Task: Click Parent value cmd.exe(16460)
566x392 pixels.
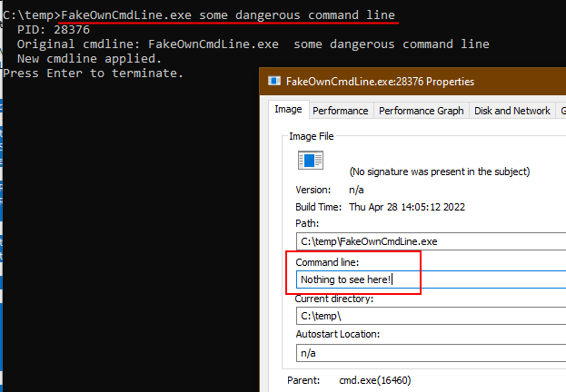Action: point(375,380)
